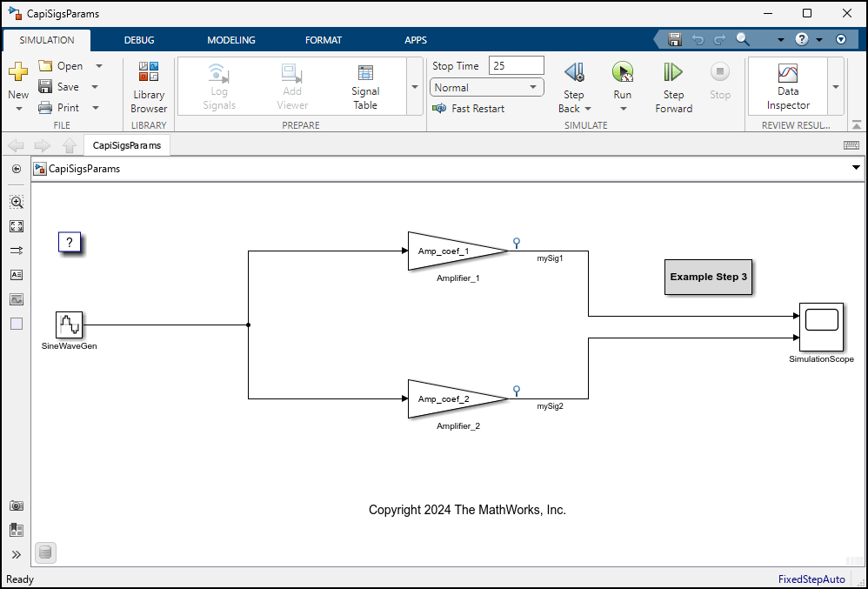This screenshot has height=589, width=868.
Task: Toggle Fast Restart mode
Action: [x=468, y=109]
